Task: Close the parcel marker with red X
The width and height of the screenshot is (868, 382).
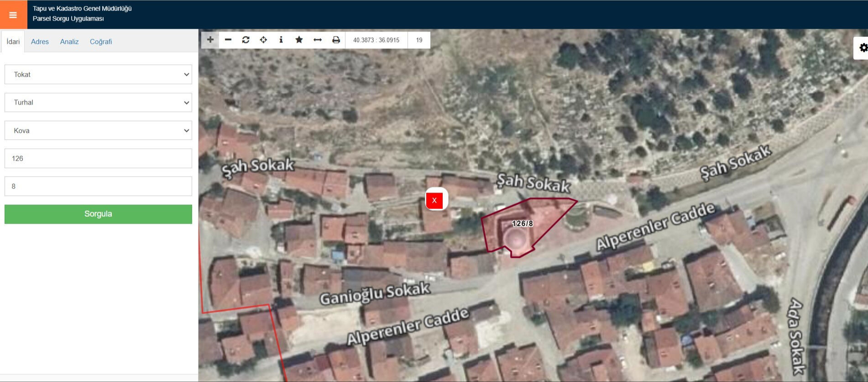Action: pyautogui.click(x=434, y=200)
